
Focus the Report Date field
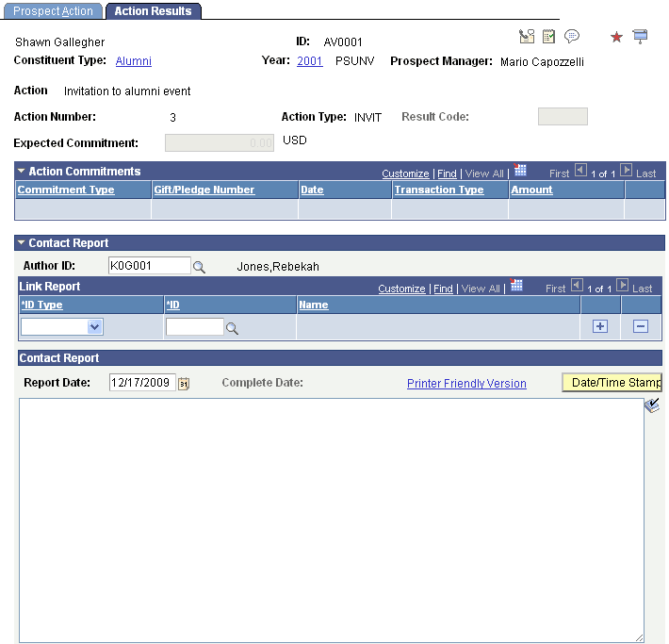[x=142, y=382]
